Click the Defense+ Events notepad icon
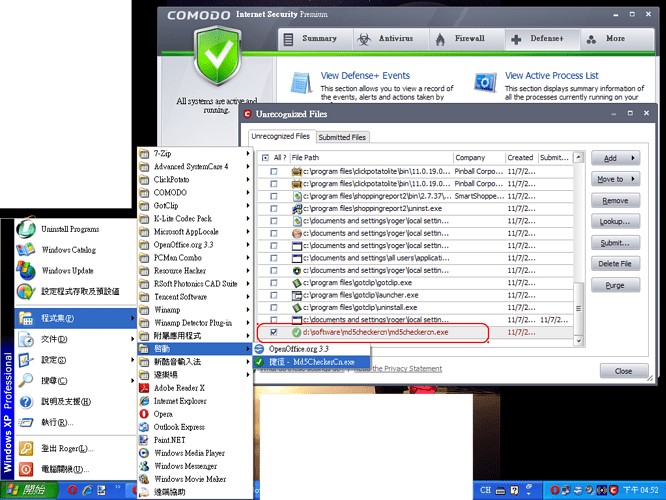This screenshot has height=500, width=666. [301, 83]
